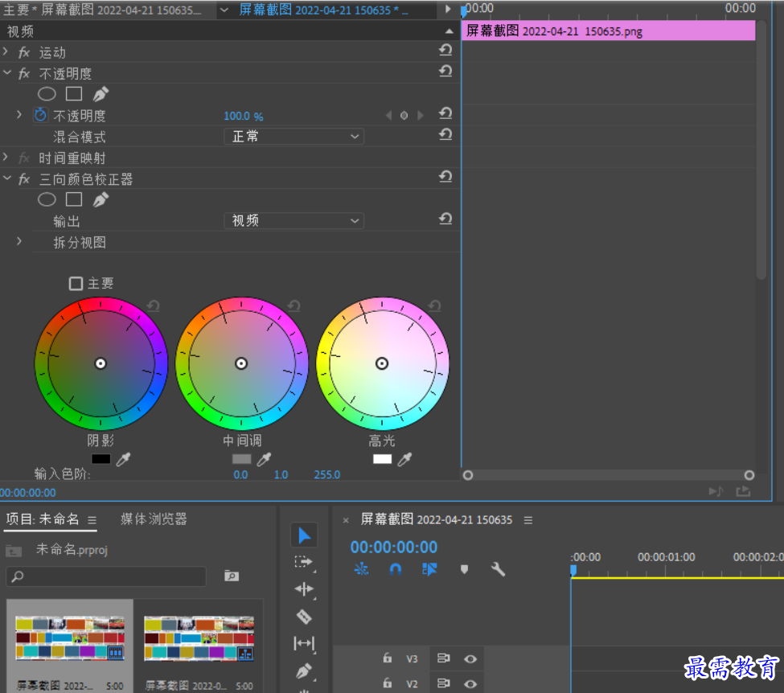784x693 pixels.
Task: Click 高光 white color swatch
Action: coord(382,459)
